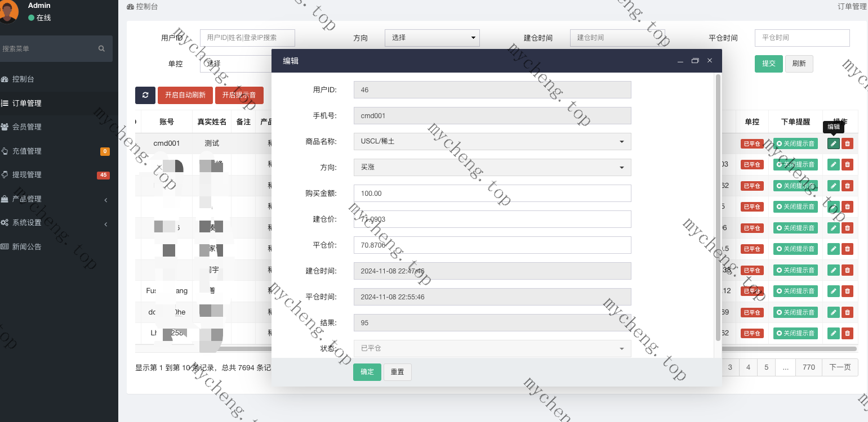Turn off alert sound for cmd001 row
The image size is (868, 422).
(x=795, y=143)
